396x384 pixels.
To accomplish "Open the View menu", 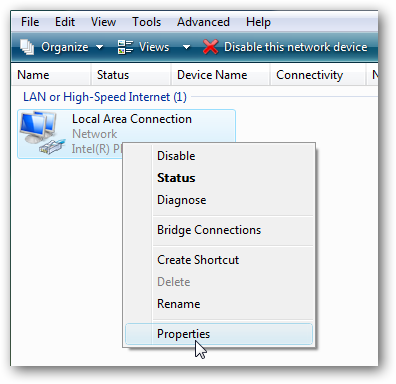I will point(103,22).
